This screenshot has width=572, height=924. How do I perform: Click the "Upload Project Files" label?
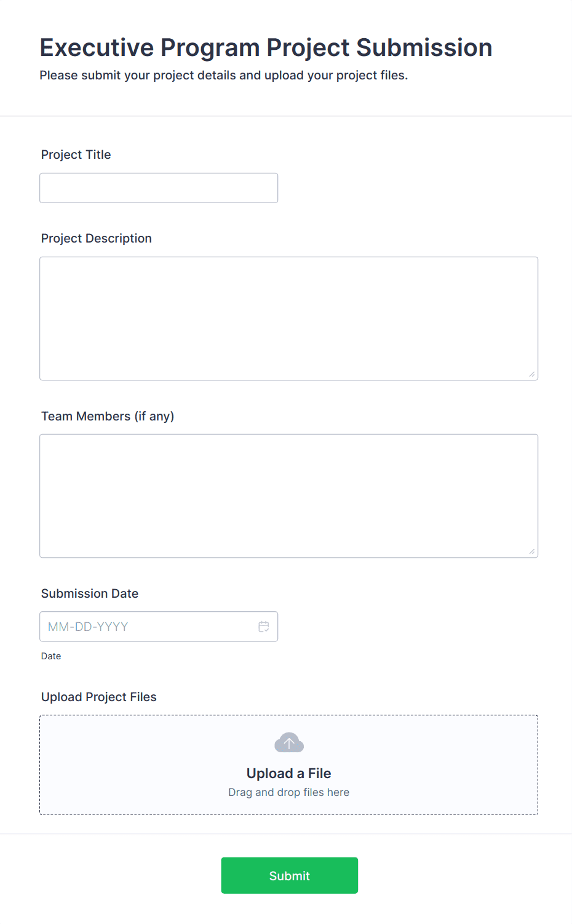click(x=99, y=697)
